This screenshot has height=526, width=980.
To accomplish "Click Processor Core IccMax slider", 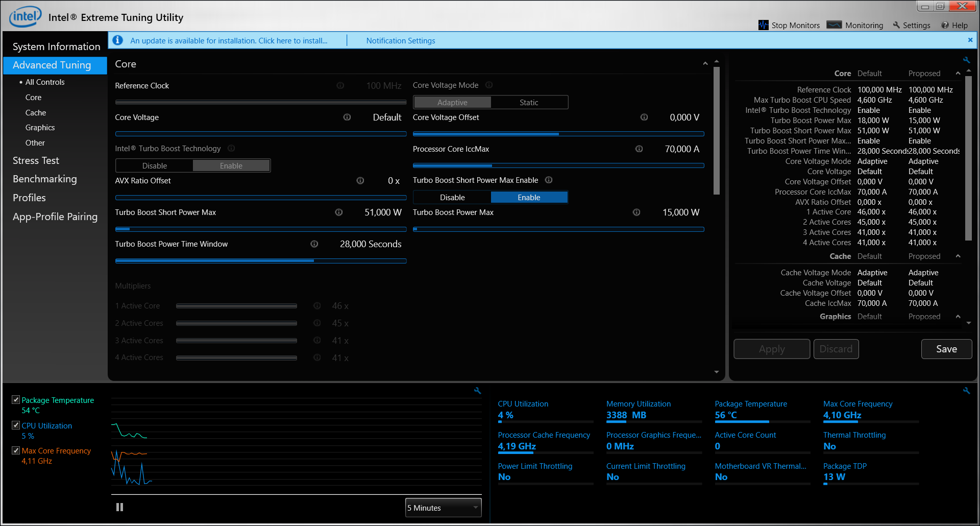I will pyautogui.click(x=558, y=165).
